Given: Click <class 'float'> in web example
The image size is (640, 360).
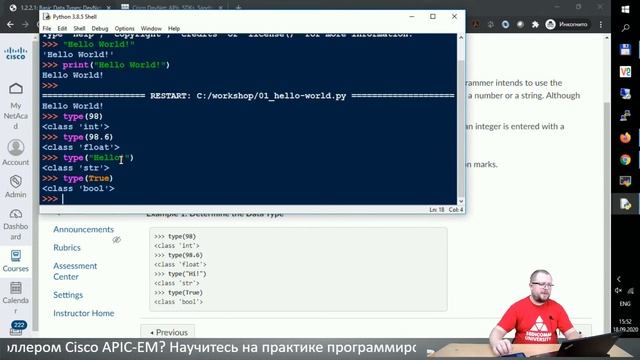Looking at the screenshot, I should (180, 264).
